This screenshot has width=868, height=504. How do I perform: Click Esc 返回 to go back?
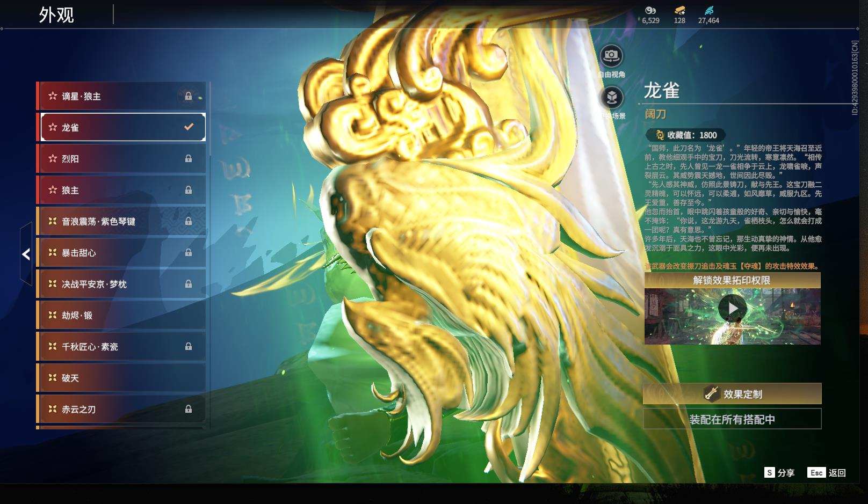tap(827, 472)
